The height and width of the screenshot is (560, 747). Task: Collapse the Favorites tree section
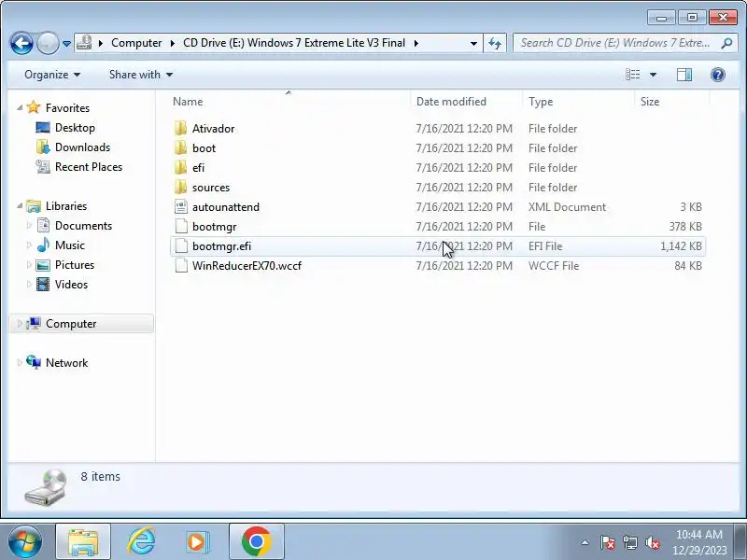click(x=20, y=108)
